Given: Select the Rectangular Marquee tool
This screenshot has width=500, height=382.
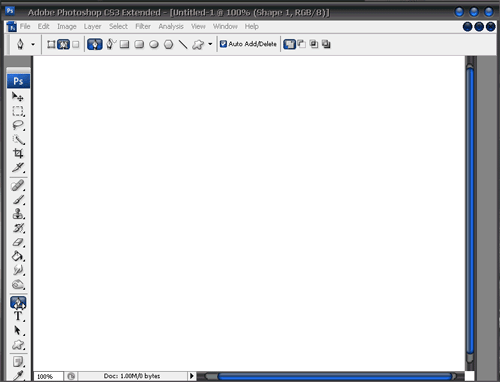Looking at the screenshot, I should tap(18, 111).
